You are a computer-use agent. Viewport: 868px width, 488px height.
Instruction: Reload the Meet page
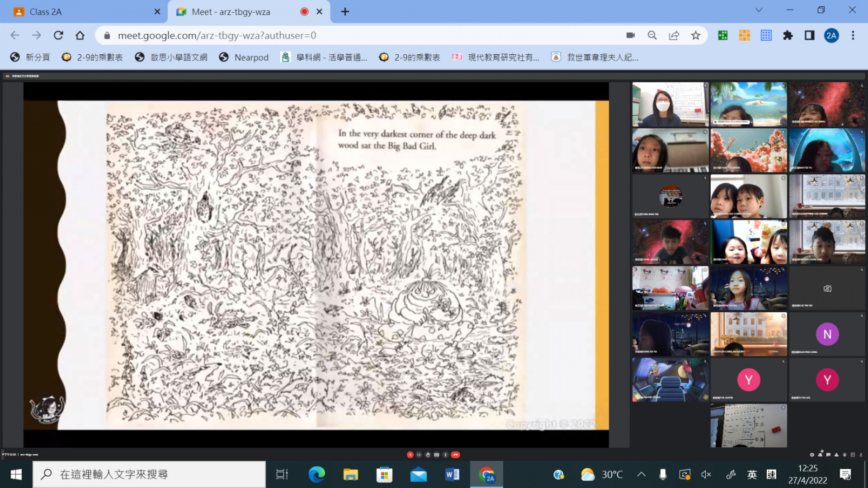(58, 35)
